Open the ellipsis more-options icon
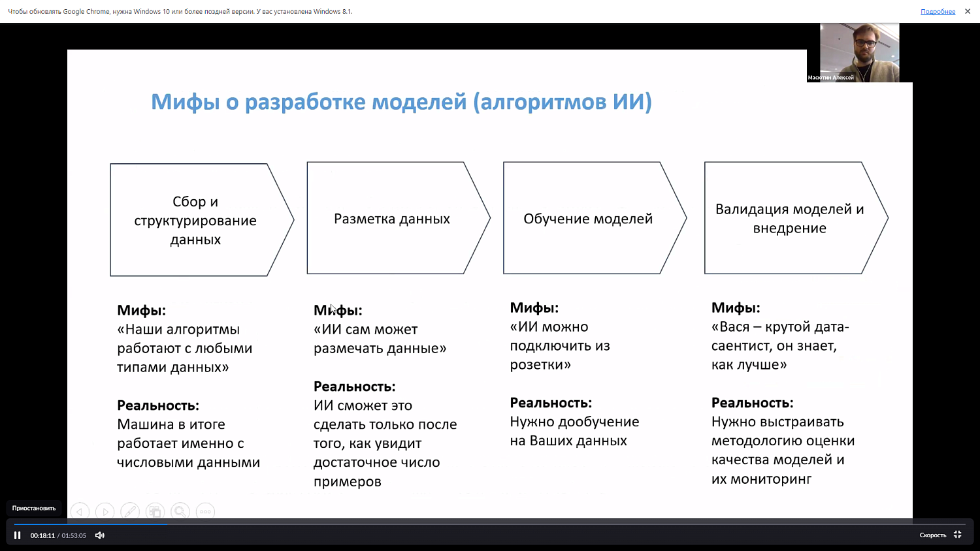 pyautogui.click(x=205, y=511)
